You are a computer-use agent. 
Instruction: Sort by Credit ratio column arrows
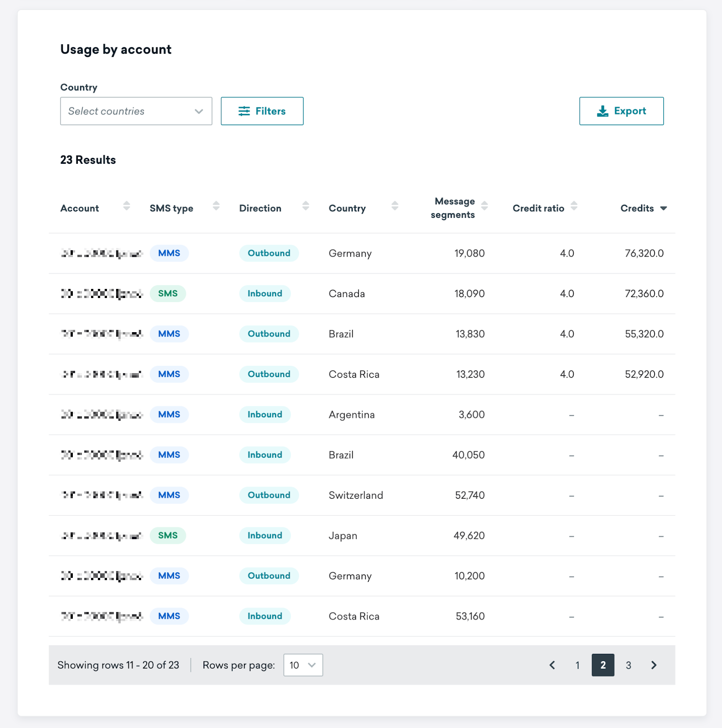574,206
